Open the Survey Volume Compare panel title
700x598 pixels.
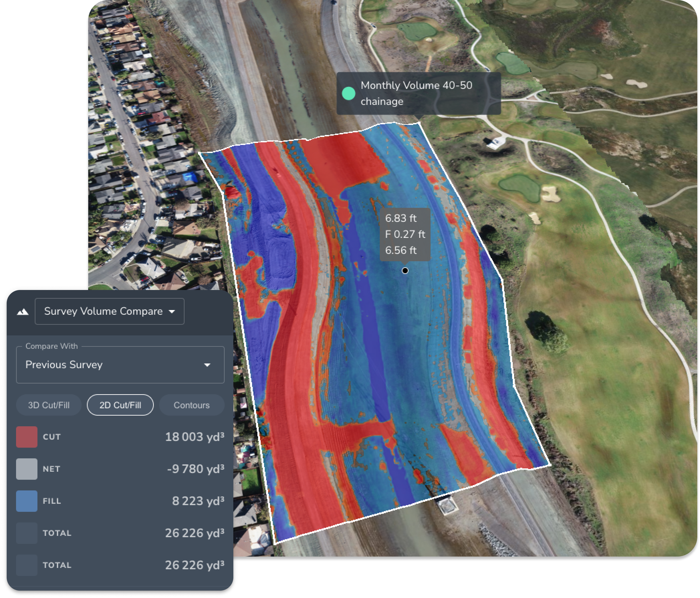point(103,311)
